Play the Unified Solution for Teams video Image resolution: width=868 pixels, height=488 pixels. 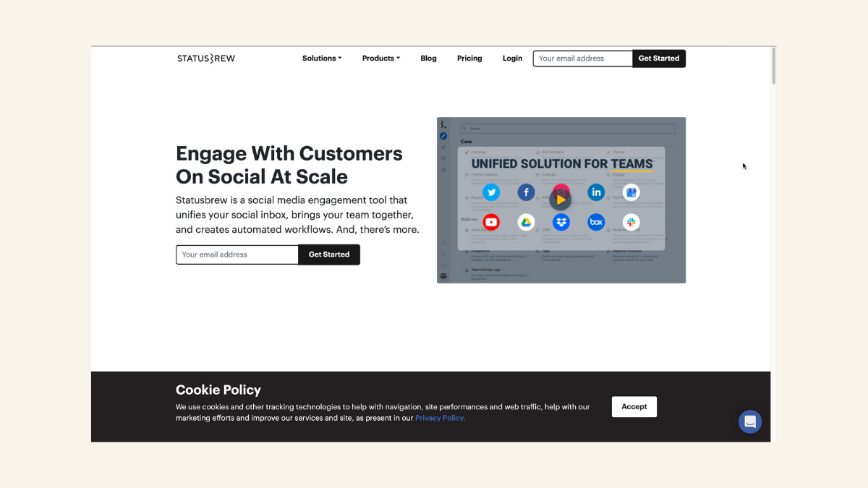(561, 200)
